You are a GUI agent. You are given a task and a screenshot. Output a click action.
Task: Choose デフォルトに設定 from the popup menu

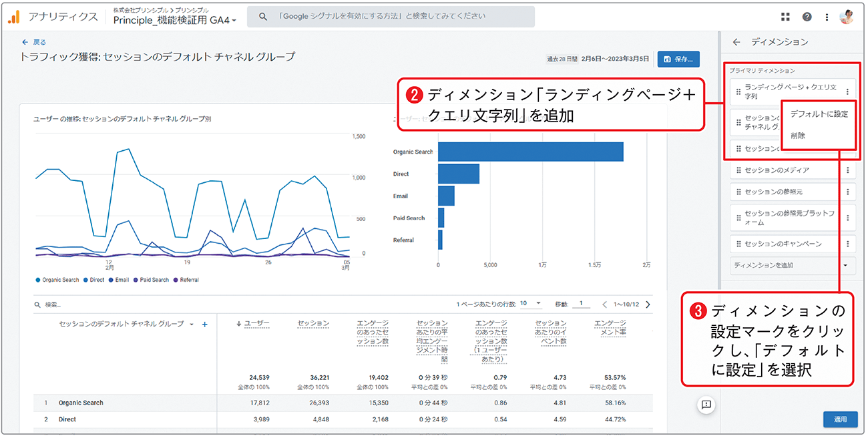819,114
